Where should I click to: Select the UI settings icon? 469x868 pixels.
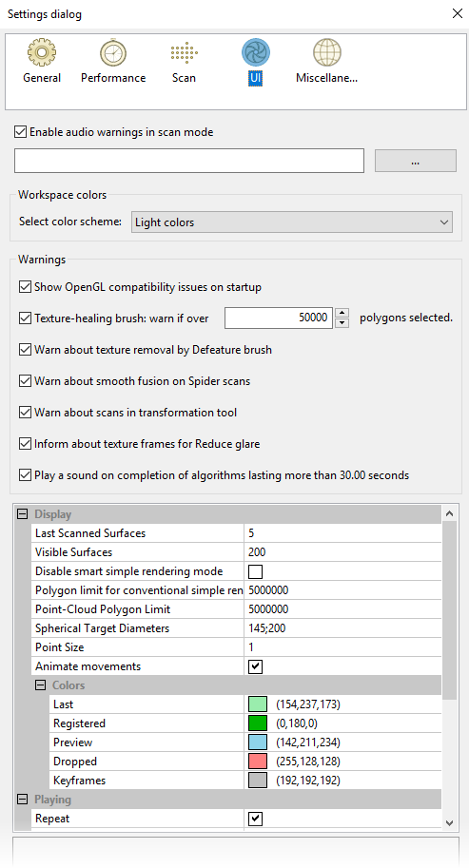point(255,53)
